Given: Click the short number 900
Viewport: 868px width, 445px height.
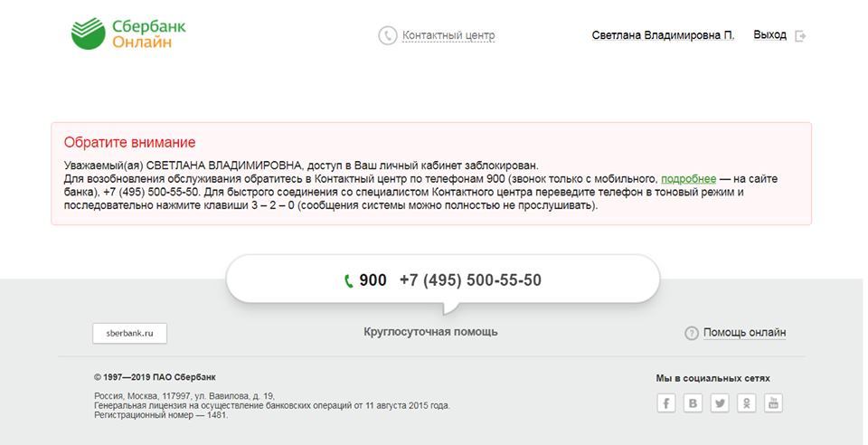Looking at the screenshot, I should coord(373,280).
